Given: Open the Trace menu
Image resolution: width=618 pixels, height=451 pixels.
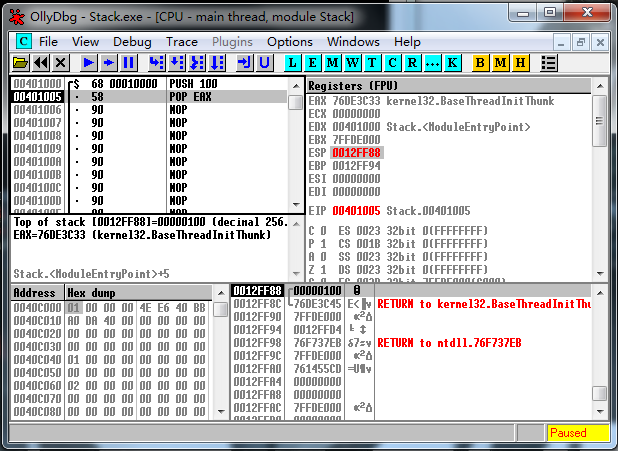Looking at the screenshot, I should click(x=182, y=42).
